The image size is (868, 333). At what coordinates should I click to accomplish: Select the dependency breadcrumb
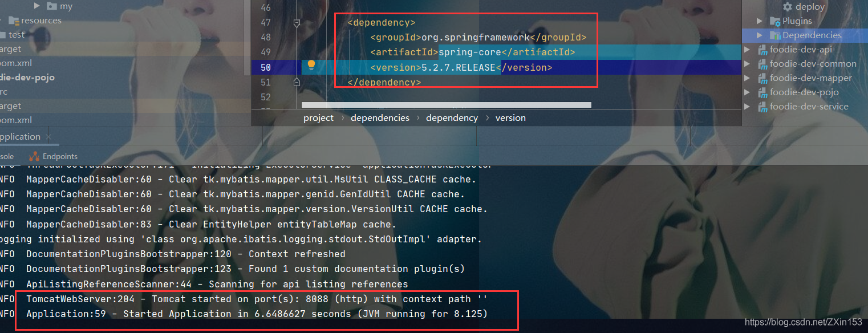point(452,118)
